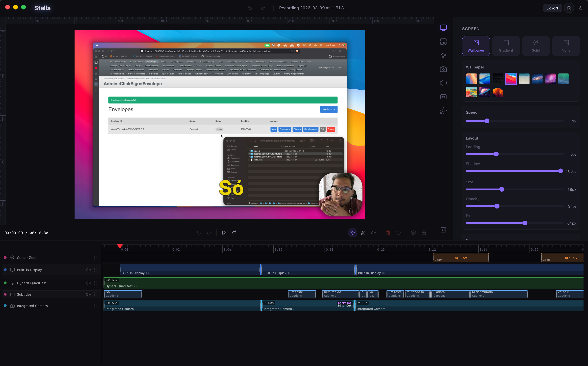This screenshot has height=366, width=588.
Task: Select the first 1.5x Zoom clip
Action: (460, 258)
